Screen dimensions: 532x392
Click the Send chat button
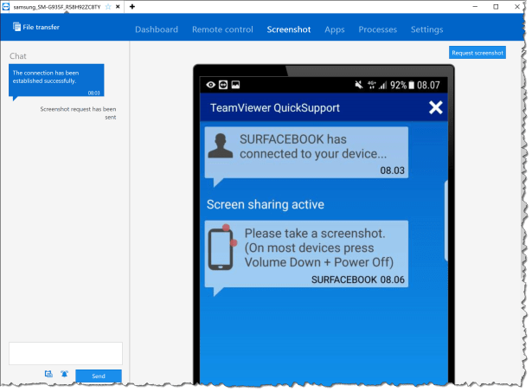(99, 376)
